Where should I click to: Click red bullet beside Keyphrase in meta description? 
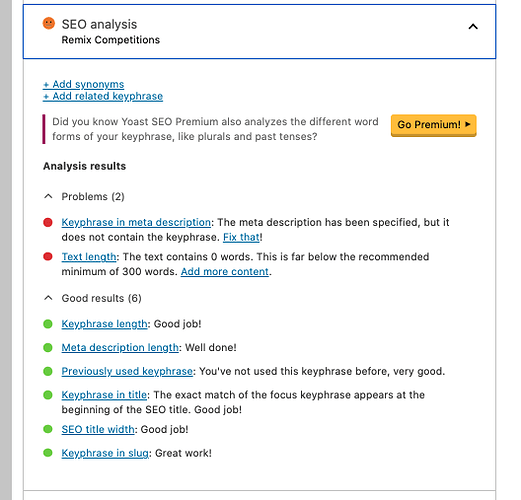48,222
